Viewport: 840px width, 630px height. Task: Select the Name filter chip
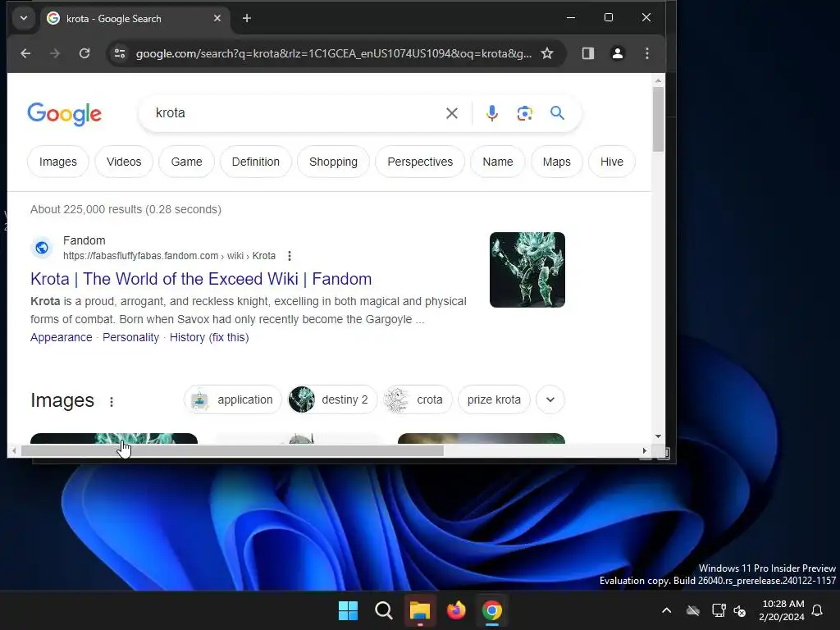click(498, 162)
